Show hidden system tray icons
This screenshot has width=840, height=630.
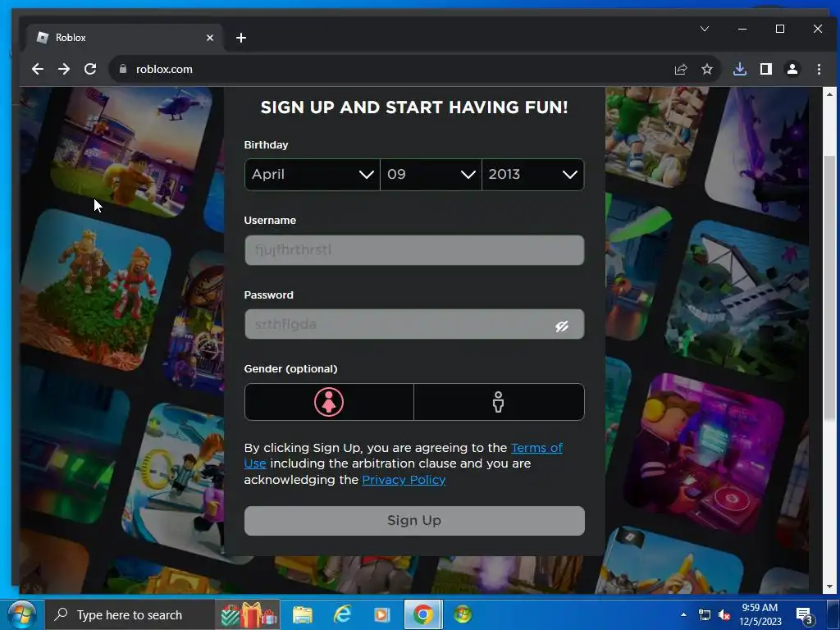683,614
